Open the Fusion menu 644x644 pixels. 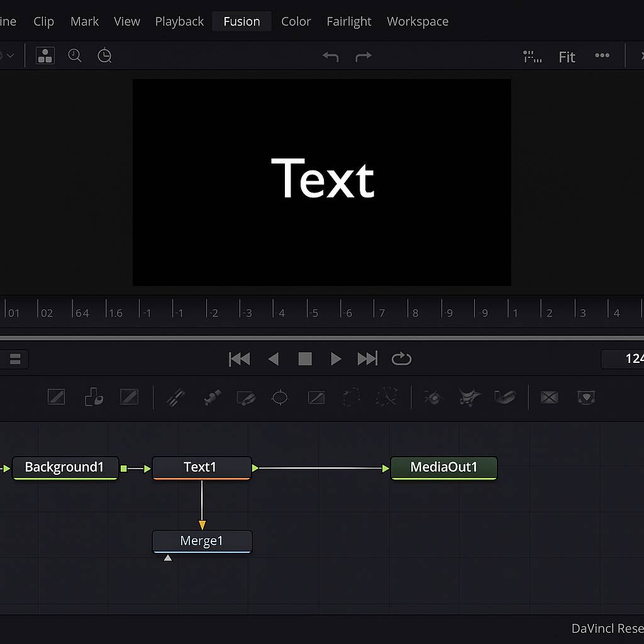pos(241,21)
